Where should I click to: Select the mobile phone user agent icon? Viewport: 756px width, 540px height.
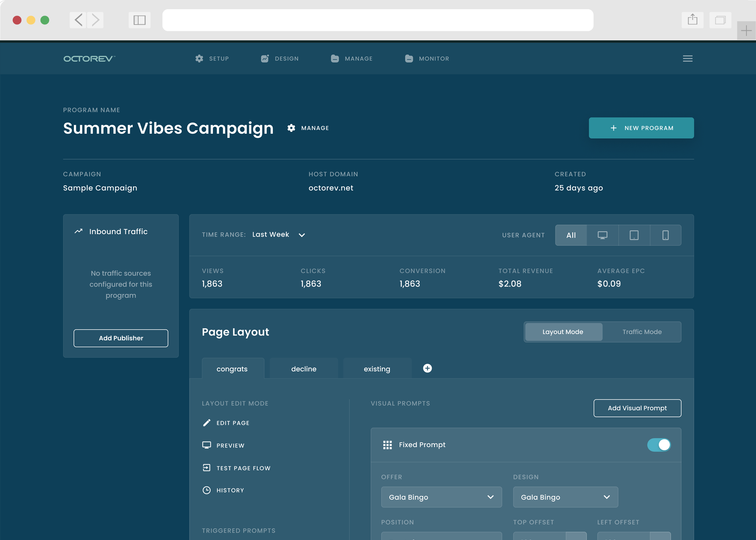(x=665, y=235)
